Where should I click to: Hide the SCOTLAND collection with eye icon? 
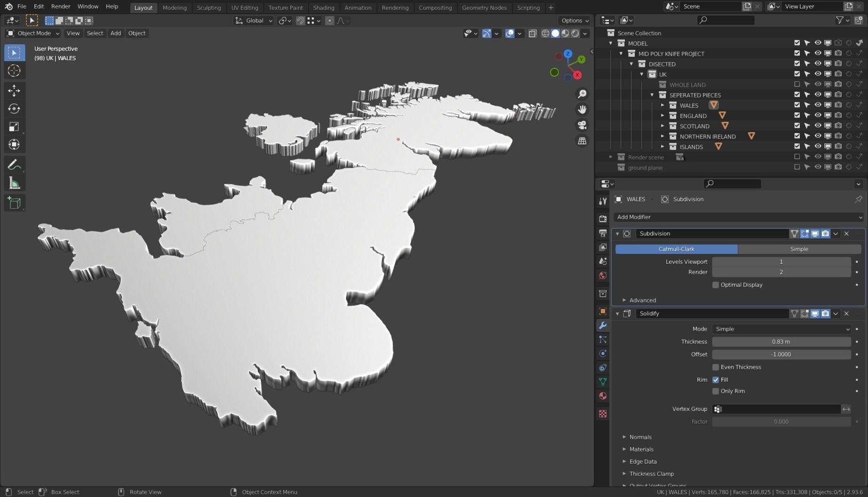tap(818, 126)
